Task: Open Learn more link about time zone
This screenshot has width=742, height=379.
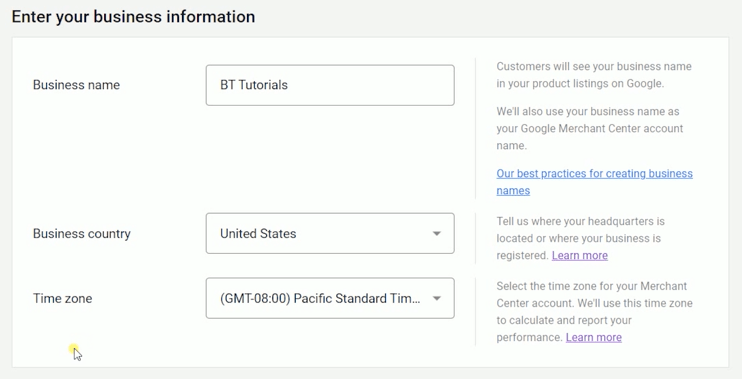Action: [593, 337]
